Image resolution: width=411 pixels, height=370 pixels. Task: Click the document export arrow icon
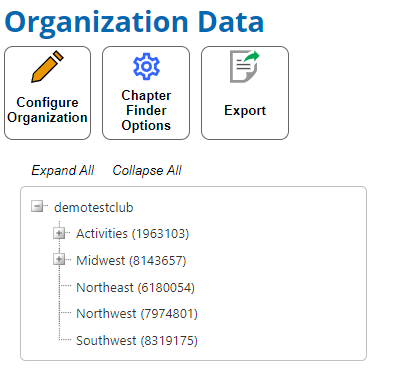[245, 66]
